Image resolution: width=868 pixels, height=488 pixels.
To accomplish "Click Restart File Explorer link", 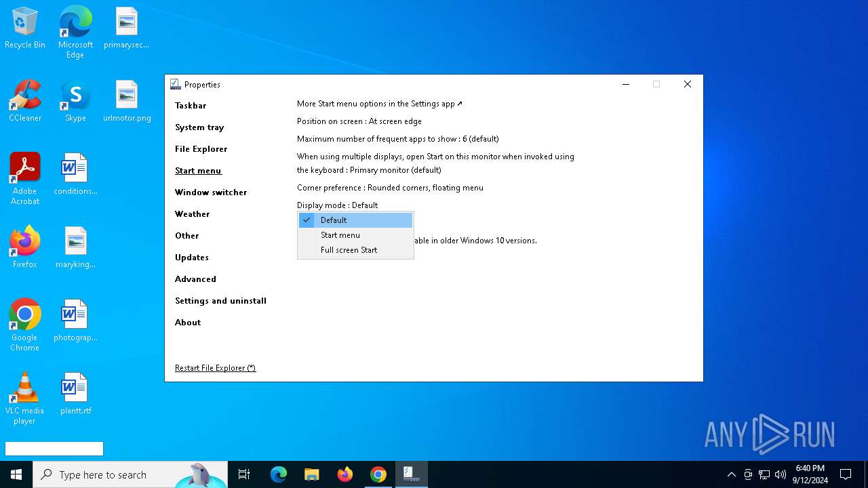I will click(x=215, y=368).
